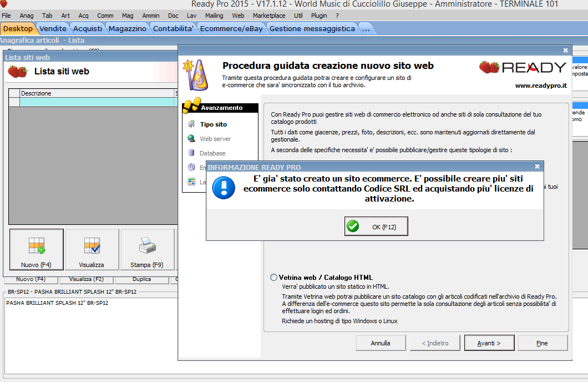Open the File menu
This screenshot has height=382, width=588.
6,16
